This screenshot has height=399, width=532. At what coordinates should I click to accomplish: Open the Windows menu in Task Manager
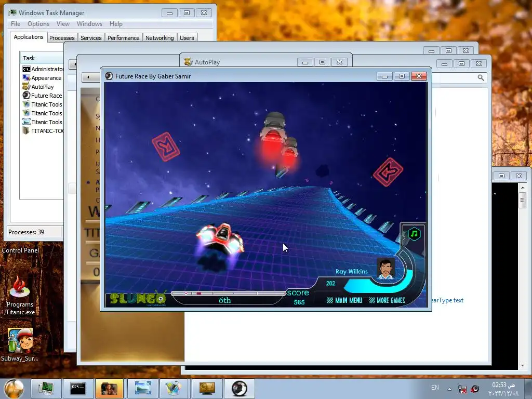pos(89,24)
